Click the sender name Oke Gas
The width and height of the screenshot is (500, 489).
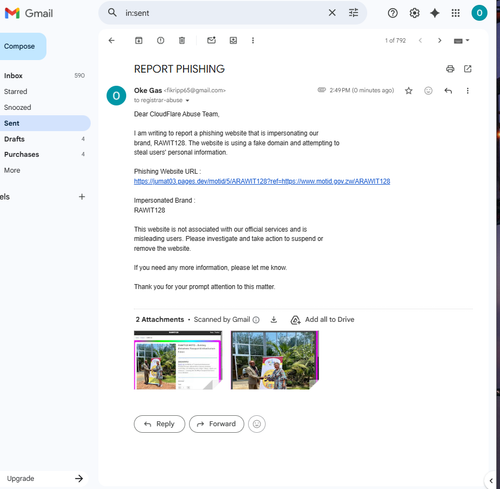coord(148,90)
